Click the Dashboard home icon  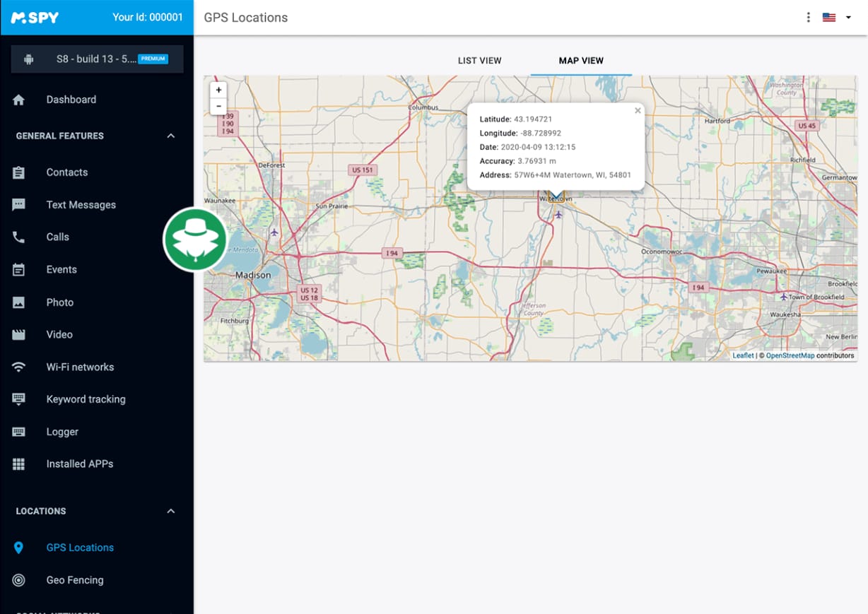point(19,100)
